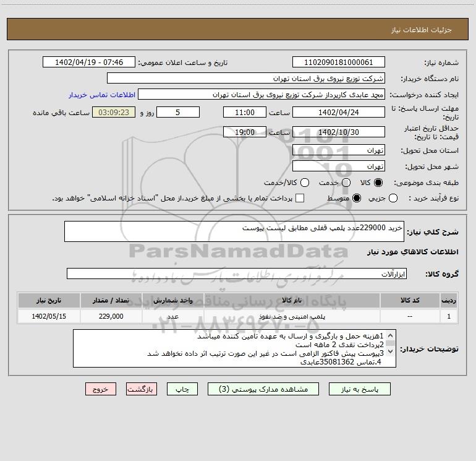This screenshot has width=476, height=461.
Task: Click the نام کالا column header
Action: [x=292, y=300]
